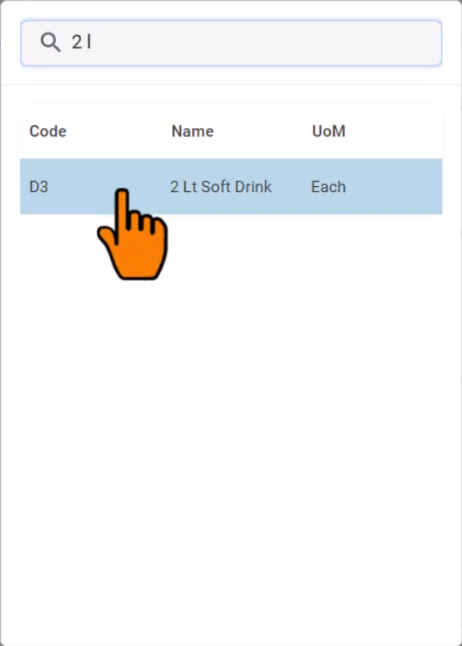Click the orange hand pointer graphic
Screen dimensions: 462x646
click(x=133, y=234)
